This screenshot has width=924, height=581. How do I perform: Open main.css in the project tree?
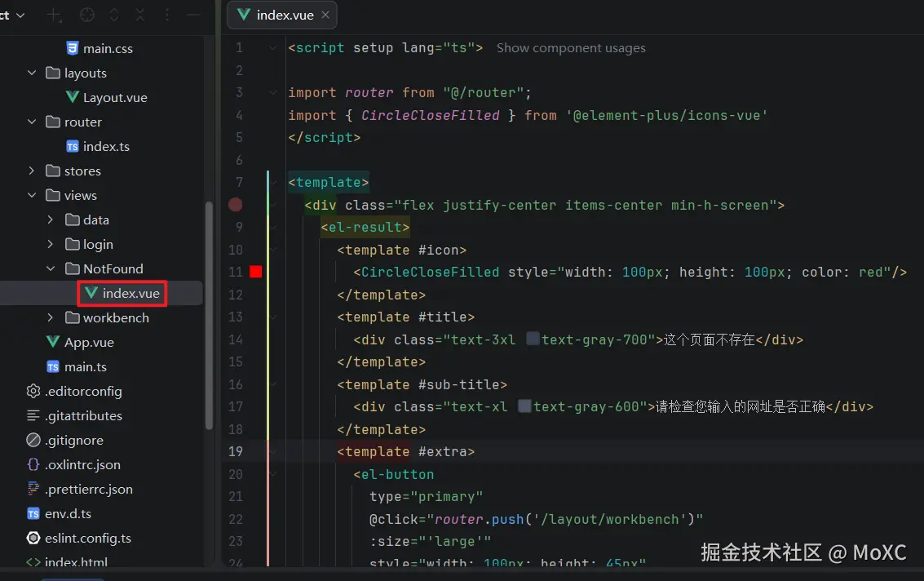click(x=108, y=48)
